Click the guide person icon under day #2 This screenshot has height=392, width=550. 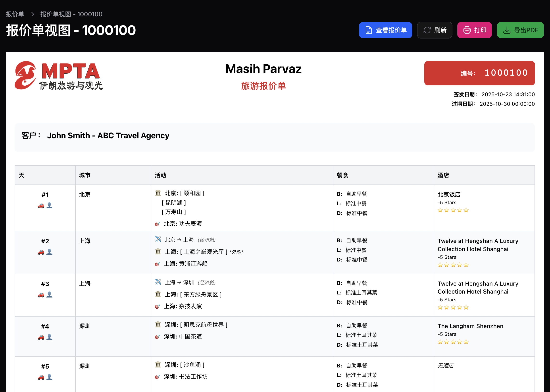pos(50,252)
